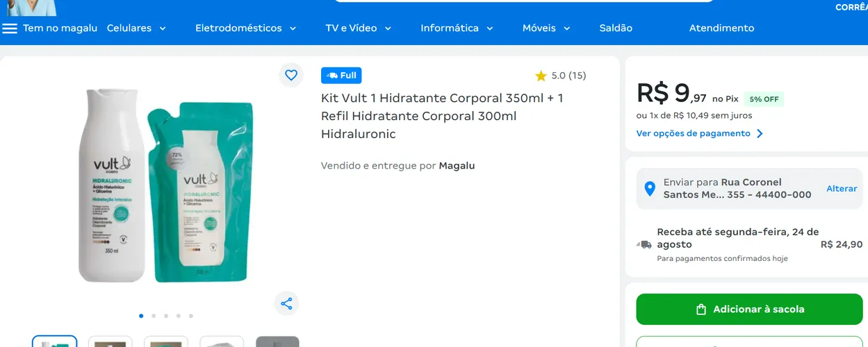Click Receba até segunda-feira delivery text
This screenshot has height=347, width=868.
[738, 238]
